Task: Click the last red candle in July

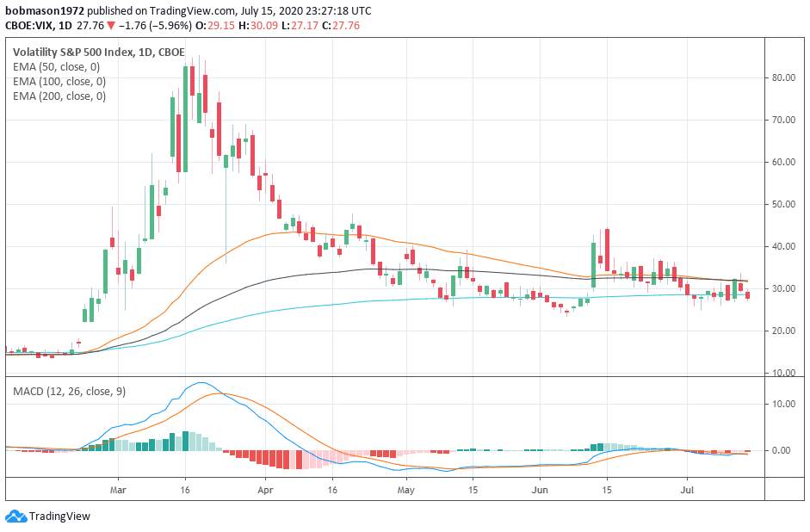Action: pyautogui.click(x=747, y=295)
